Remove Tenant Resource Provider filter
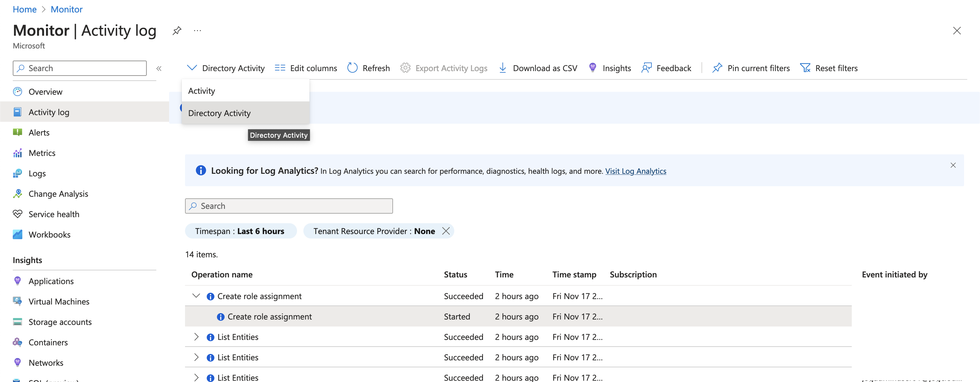 tap(446, 231)
